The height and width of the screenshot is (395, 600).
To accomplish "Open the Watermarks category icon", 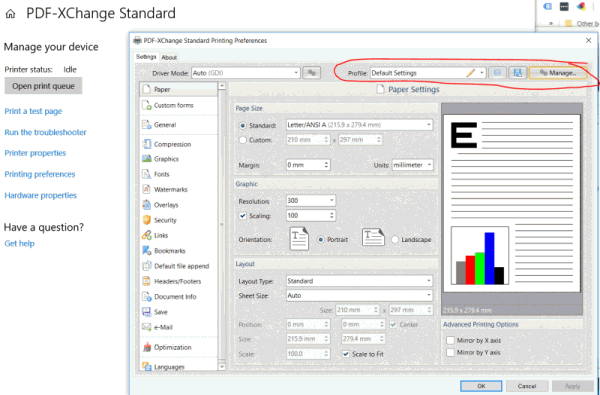I will tap(147, 189).
